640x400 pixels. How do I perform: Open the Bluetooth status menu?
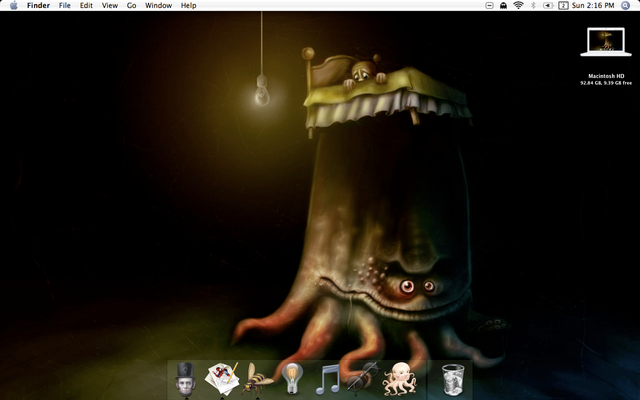point(533,6)
